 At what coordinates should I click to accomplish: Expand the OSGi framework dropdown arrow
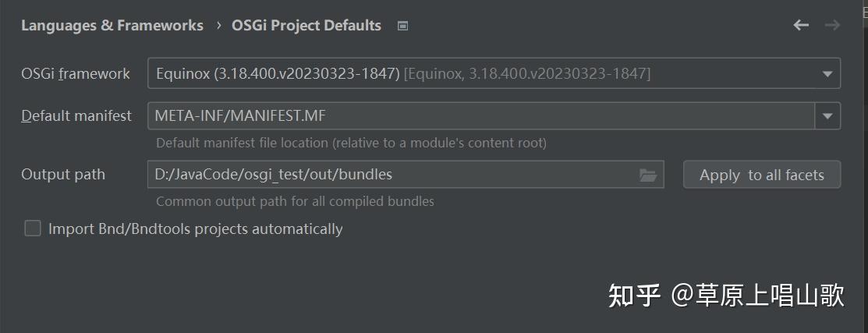coord(827,74)
